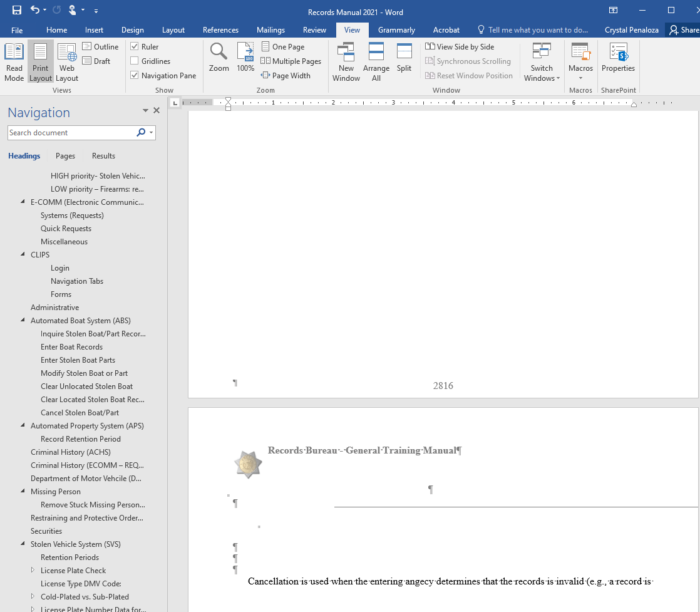Select the Headings tab in Navigation
The height and width of the screenshot is (612, 700).
click(x=24, y=156)
